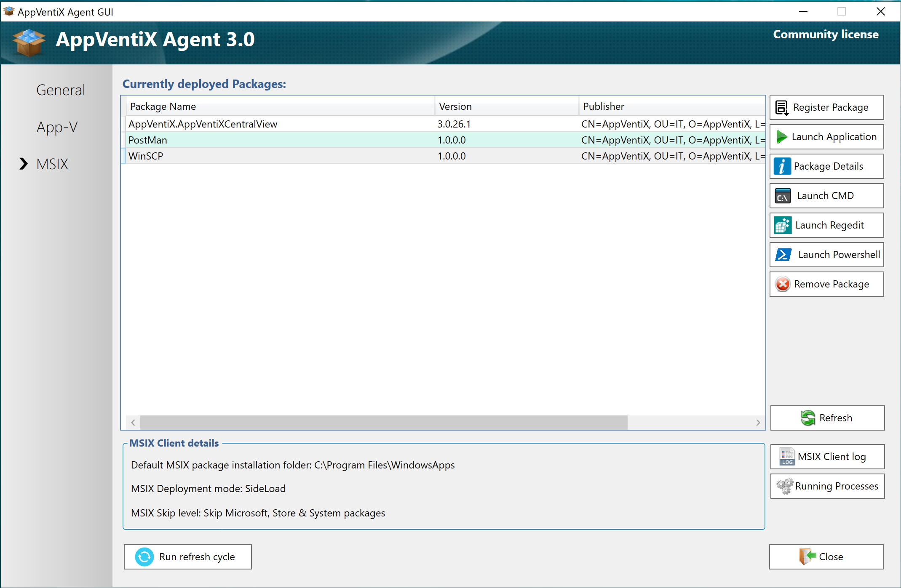Image resolution: width=901 pixels, height=588 pixels.
Task: Click the Running Processes gears icon
Action: pyautogui.click(x=785, y=486)
